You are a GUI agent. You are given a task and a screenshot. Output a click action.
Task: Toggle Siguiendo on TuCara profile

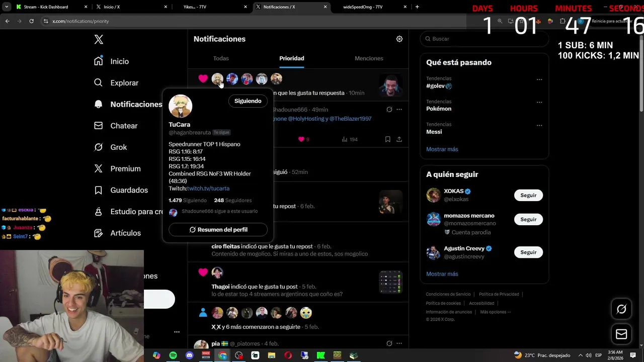coord(248,101)
